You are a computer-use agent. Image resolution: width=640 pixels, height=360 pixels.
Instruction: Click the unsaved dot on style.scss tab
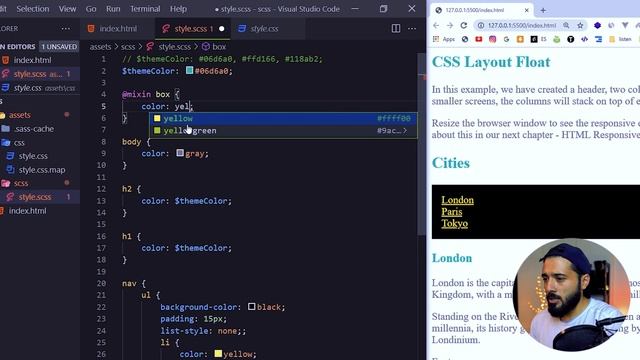221,29
